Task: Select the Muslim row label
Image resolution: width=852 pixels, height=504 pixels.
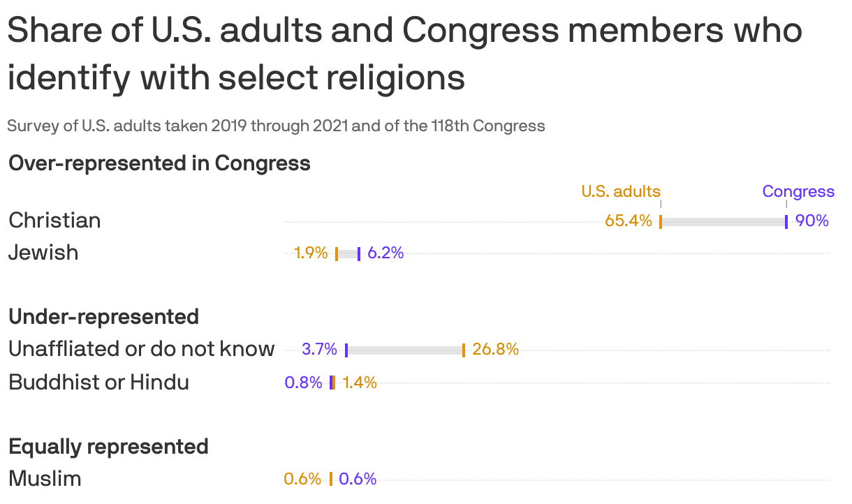Action: click(x=45, y=479)
